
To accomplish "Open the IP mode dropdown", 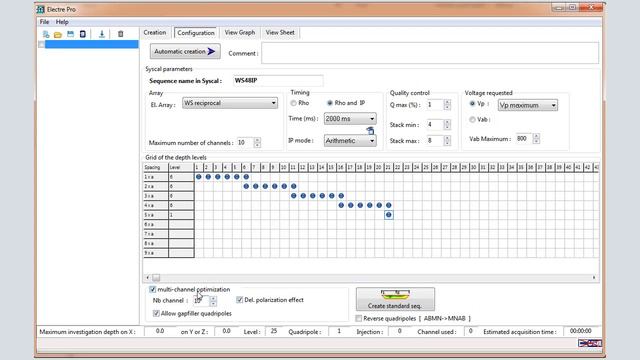I will 350,141.
